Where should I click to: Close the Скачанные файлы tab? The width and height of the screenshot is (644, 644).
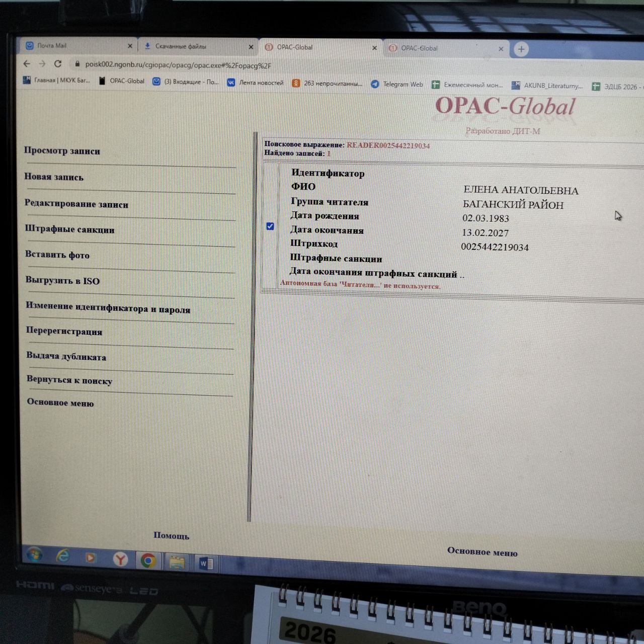251,47
